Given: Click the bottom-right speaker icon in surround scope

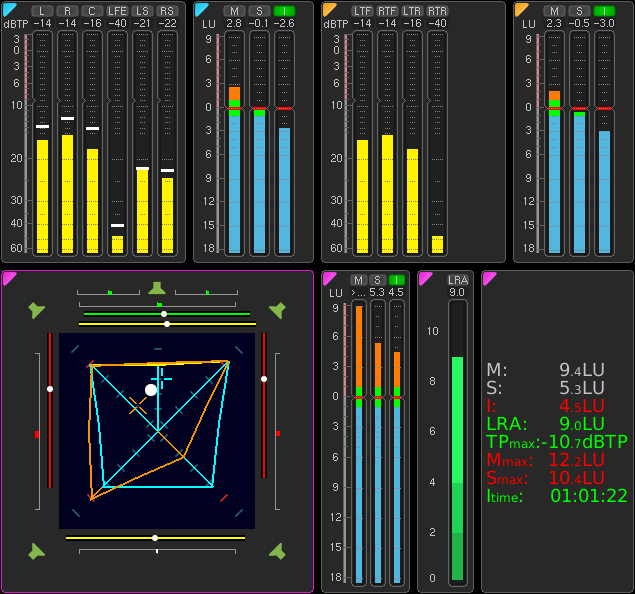Looking at the screenshot, I should tap(277, 551).
